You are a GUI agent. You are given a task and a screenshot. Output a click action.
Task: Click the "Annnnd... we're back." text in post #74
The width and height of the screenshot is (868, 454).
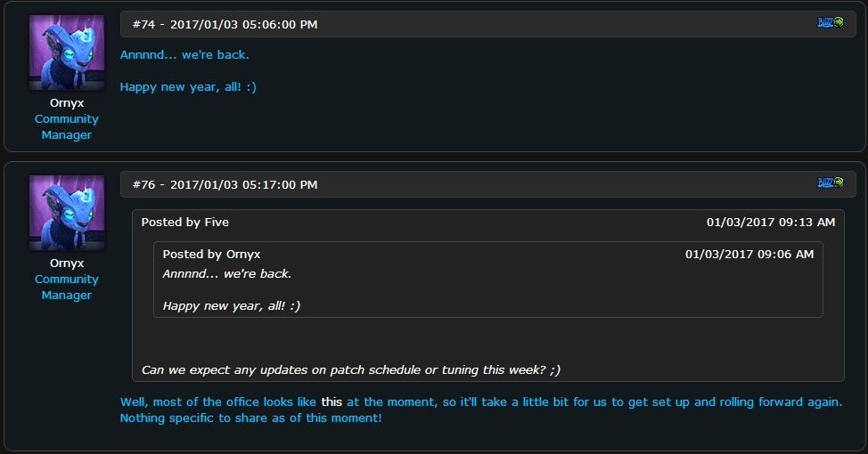[x=184, y=54]
